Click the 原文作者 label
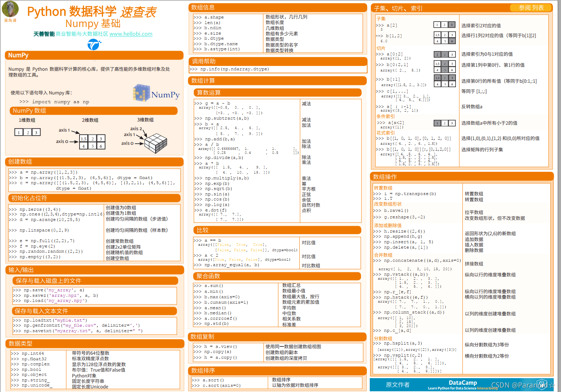 [397, 385]
